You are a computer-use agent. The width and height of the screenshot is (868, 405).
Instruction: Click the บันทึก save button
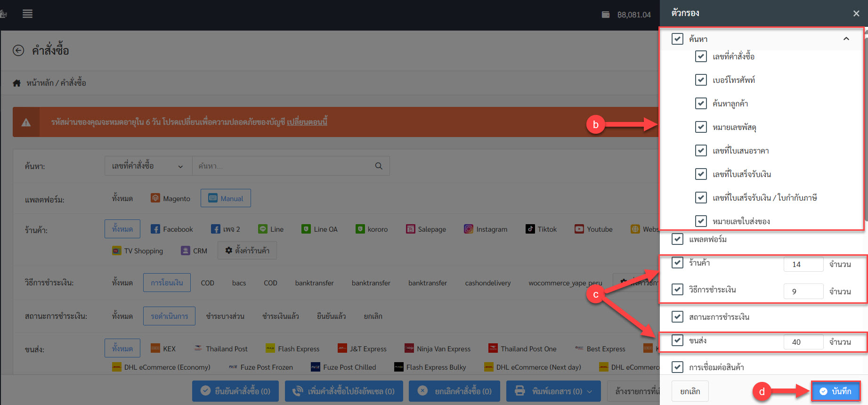pos(836,391)
